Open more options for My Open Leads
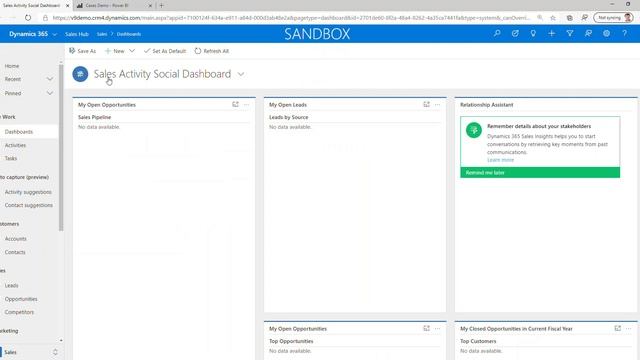640x360 pixels. (x=438, y=105)
